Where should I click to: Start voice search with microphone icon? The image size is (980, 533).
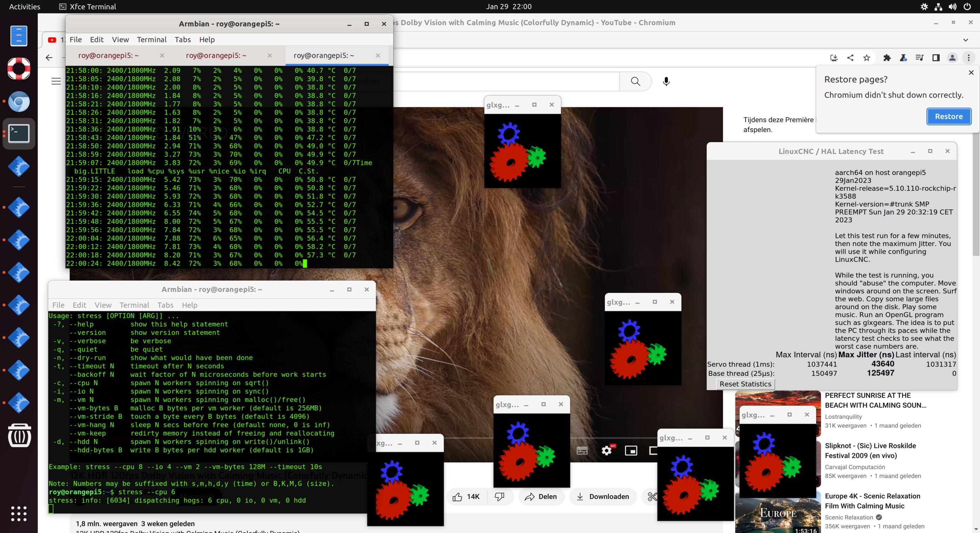666,81
